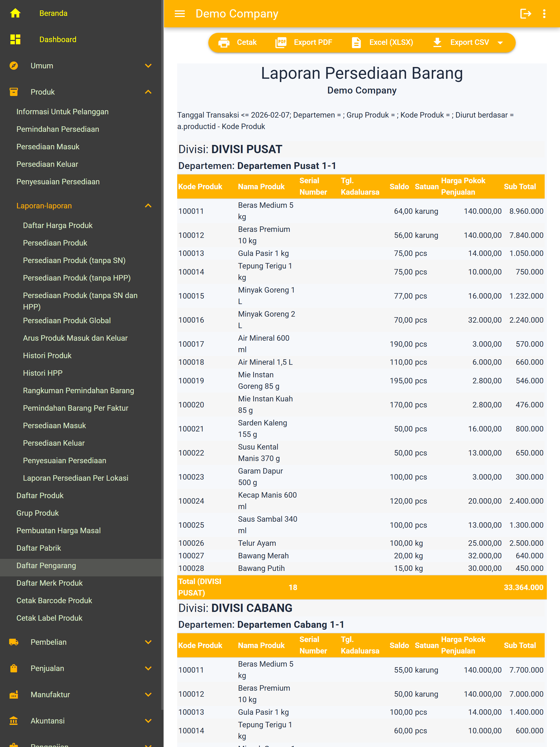Click the Dashboard grid icon
The height and width of the screenshot is (747, 560).
point(15,40)
